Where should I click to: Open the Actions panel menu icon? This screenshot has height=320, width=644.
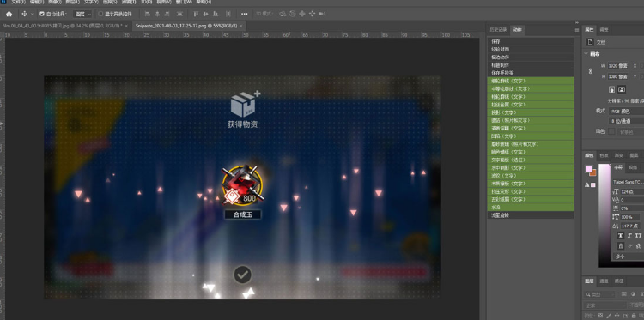577,30
